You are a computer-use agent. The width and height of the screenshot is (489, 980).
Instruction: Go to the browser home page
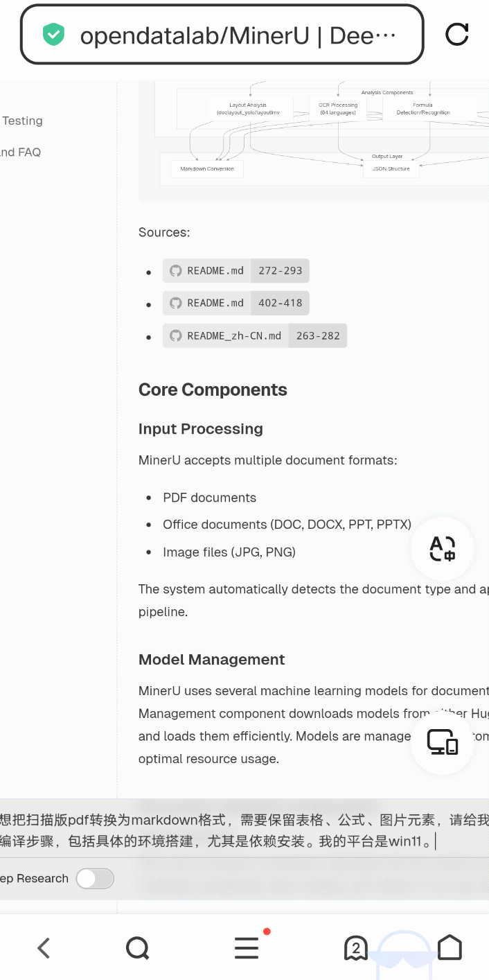tap(450, 947)
